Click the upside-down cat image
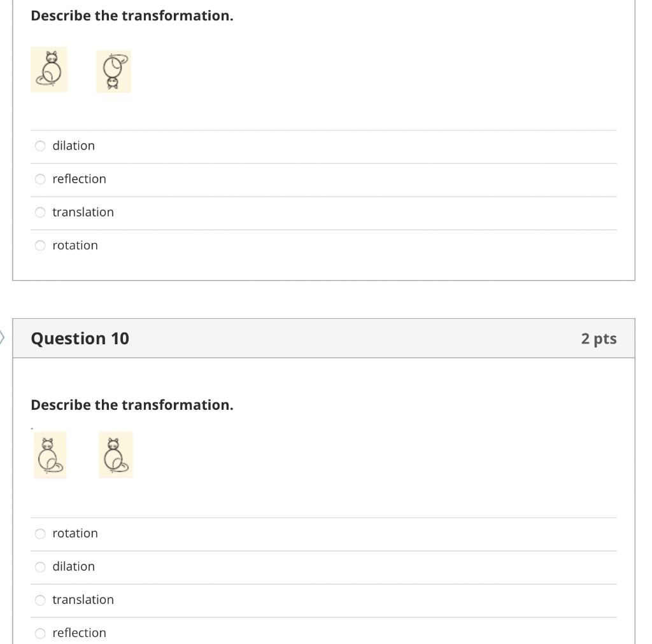 pos(114,71)
